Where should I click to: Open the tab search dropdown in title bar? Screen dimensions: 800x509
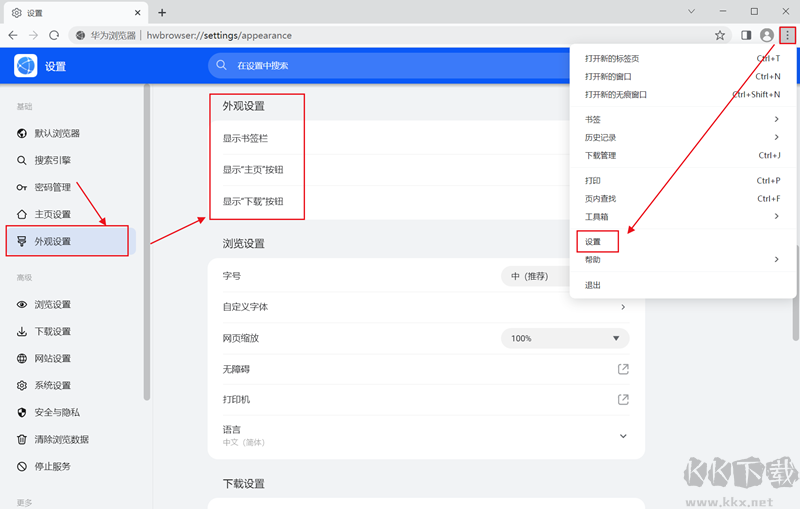pyautogui.click(x=691, y=11)
